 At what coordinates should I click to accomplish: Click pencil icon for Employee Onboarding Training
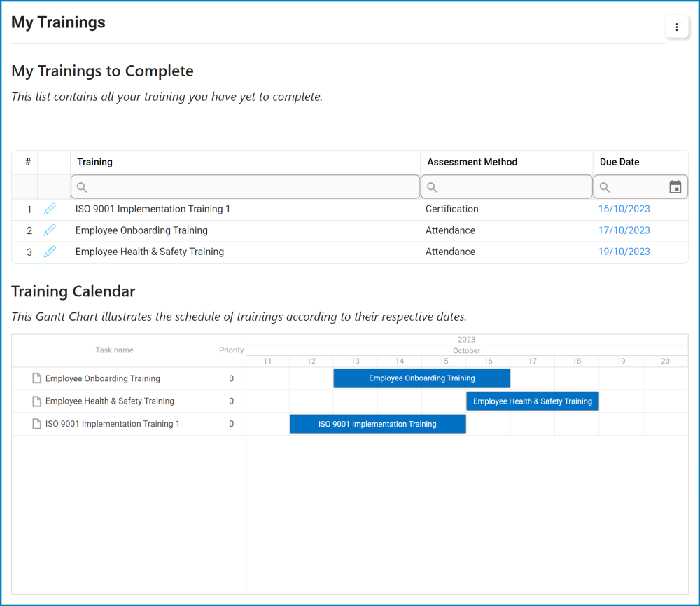[x=50, y=230]
